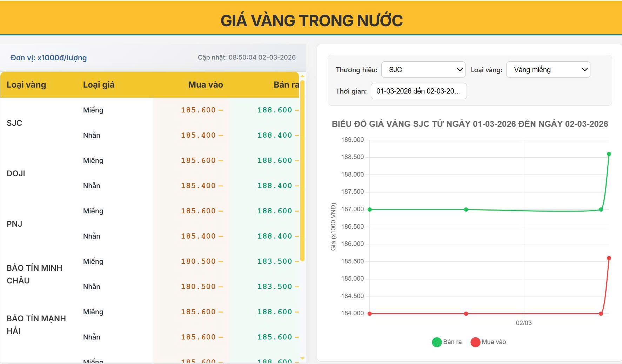Click the Nhẫn label in PNJ row

point(92,236)
